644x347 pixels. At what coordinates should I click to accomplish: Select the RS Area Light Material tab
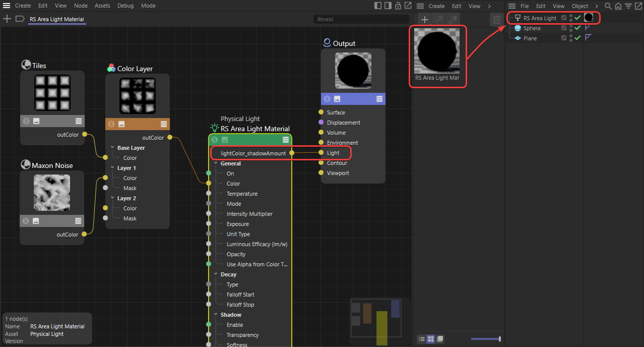[57, 19]
